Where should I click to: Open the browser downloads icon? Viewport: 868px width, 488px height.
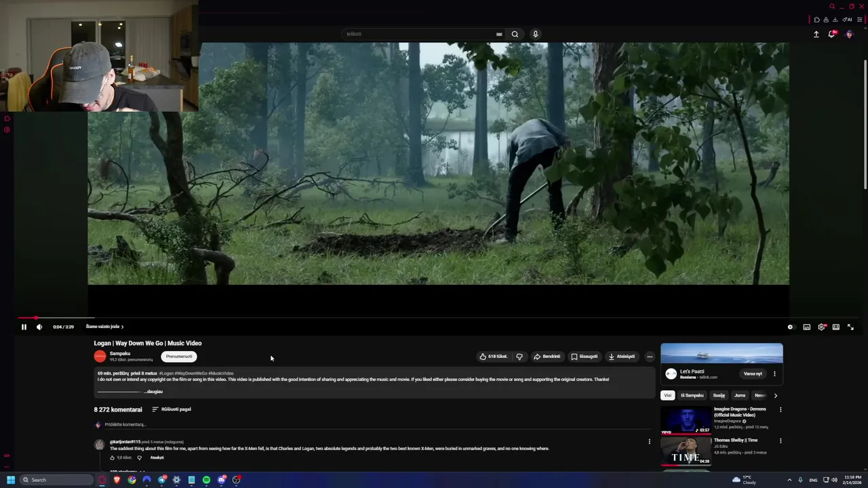tap(835, 20)
